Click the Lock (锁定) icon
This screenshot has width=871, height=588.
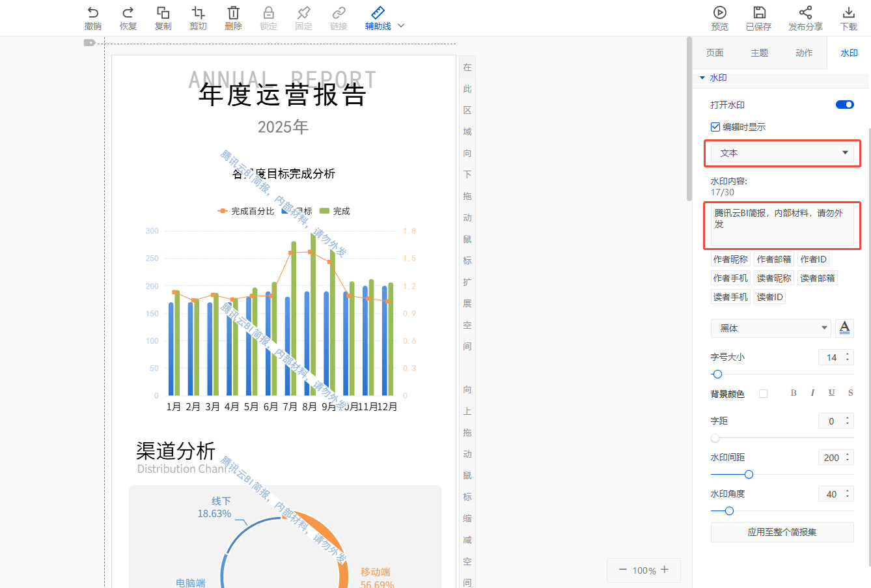268,12
